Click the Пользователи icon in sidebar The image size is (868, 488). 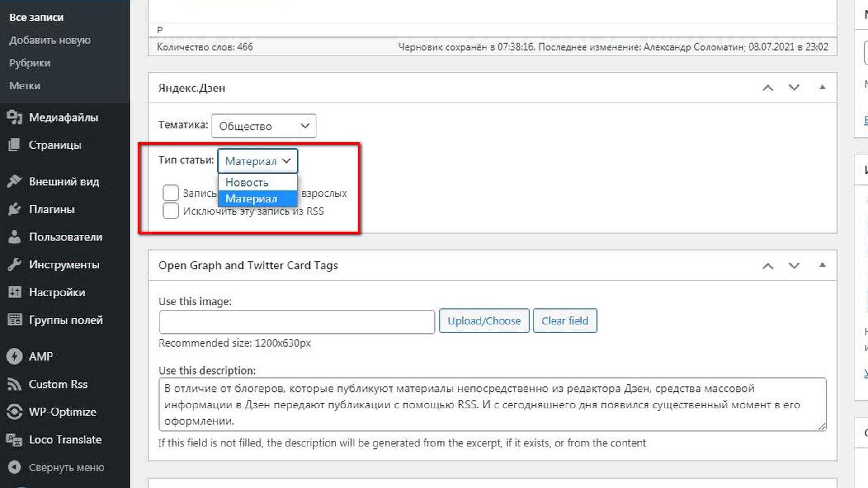click(16, 237)
